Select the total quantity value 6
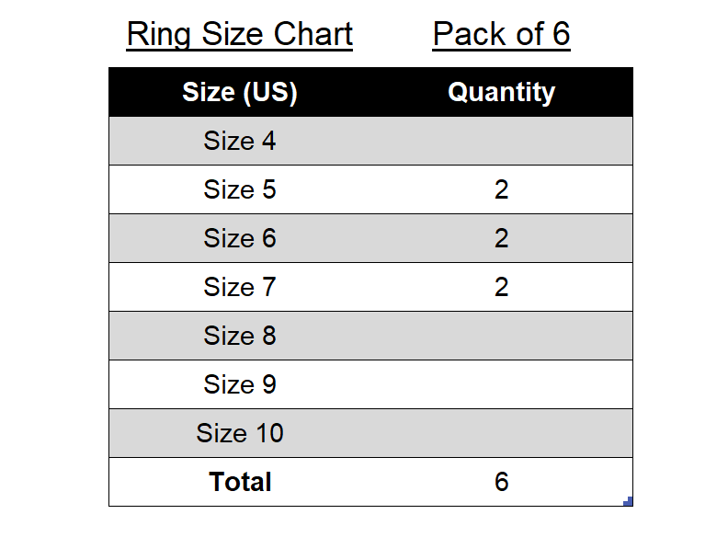The height and width of the screenshot is (560, 728). pos(501,483)
